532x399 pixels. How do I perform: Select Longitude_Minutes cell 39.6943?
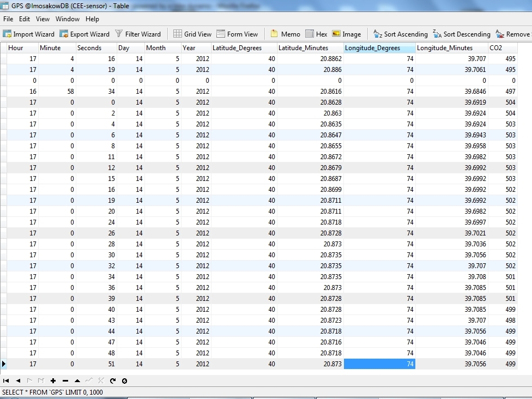(452, 135)
